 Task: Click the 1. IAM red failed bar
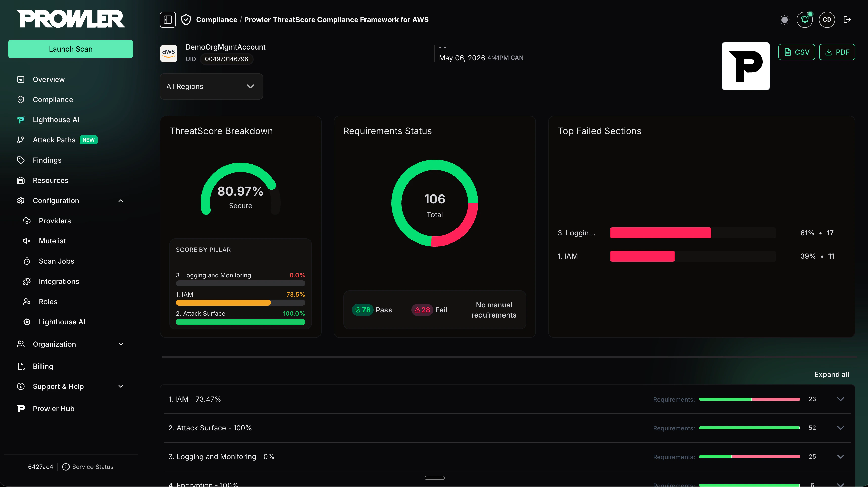[642, 256]
